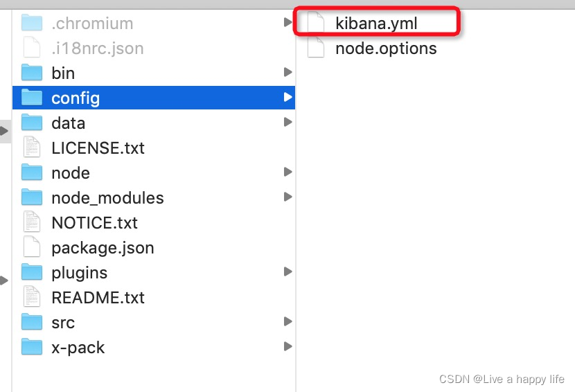Click the README.txt document icon
The width and height of the screenshot is (575, 392).
pos(32,297)
